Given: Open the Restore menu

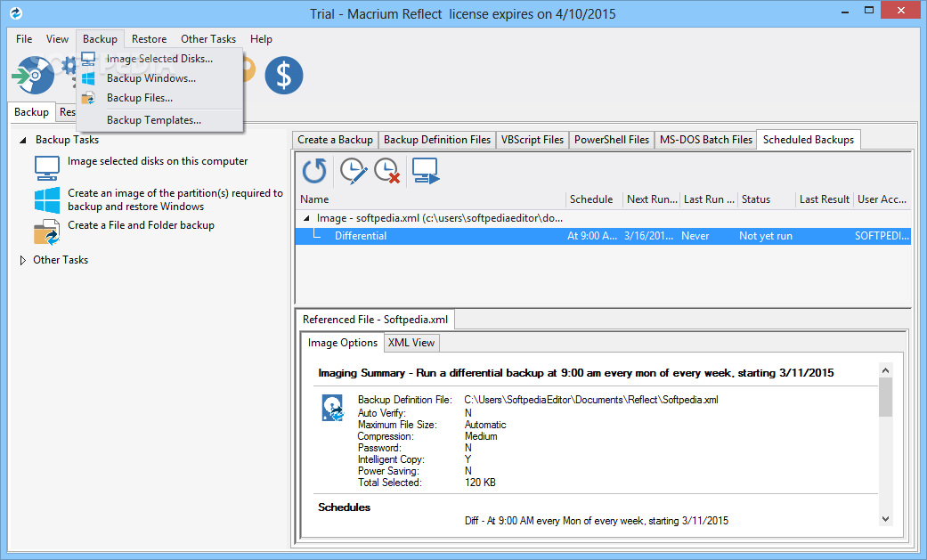Looking at the screenshot, I should point(149,39).
